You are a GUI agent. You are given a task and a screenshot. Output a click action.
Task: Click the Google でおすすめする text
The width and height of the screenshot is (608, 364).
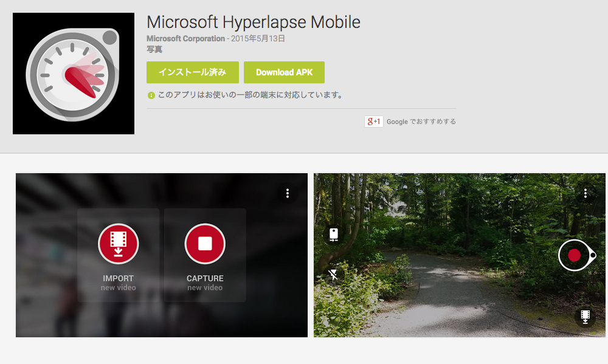421,122
